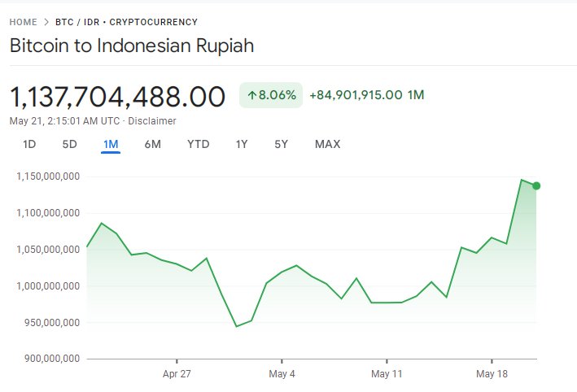Select the 1Y time range tab

coord(242,145)
